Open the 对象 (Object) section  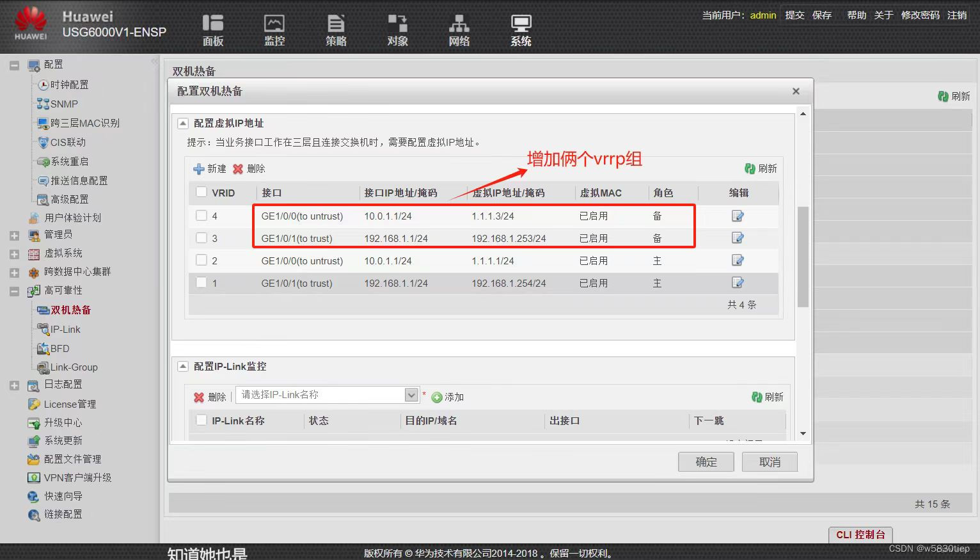pos(397,29)
